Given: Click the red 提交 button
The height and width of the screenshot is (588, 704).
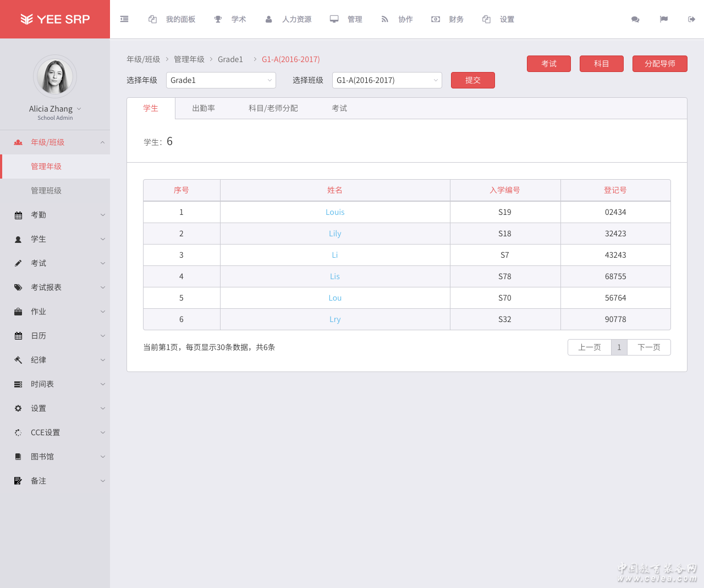Looking at the screenshot, I should [472, 80].
